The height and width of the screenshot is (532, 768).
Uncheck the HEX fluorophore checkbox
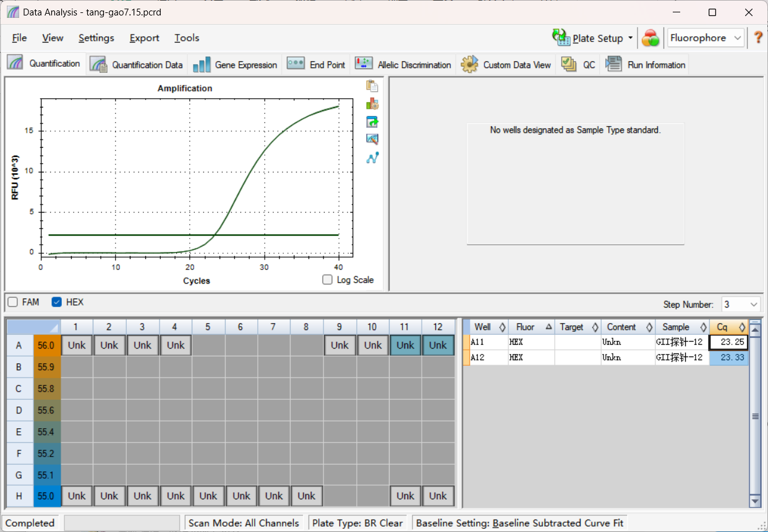pos(57,302)
